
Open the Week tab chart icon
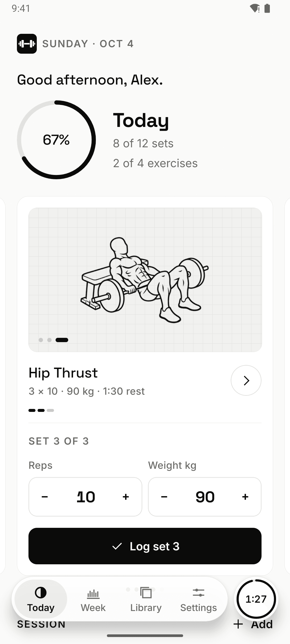coord(93,594)
